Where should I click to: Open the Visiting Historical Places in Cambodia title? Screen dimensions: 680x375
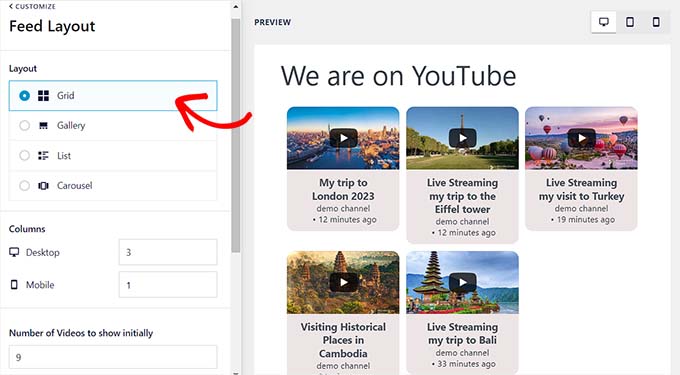(x=343, y=340)
